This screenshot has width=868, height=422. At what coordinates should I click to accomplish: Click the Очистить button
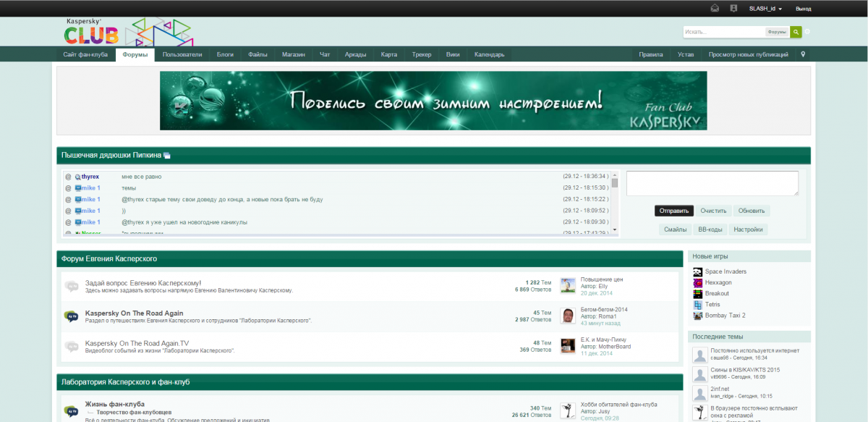click(x=713, y=211)
